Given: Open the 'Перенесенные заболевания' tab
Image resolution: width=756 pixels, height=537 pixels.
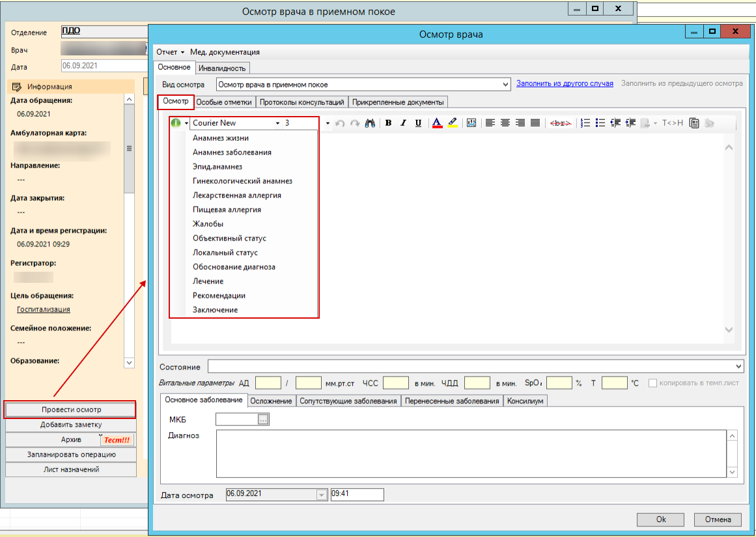Looking at the screenshot, I should point(453,401).
